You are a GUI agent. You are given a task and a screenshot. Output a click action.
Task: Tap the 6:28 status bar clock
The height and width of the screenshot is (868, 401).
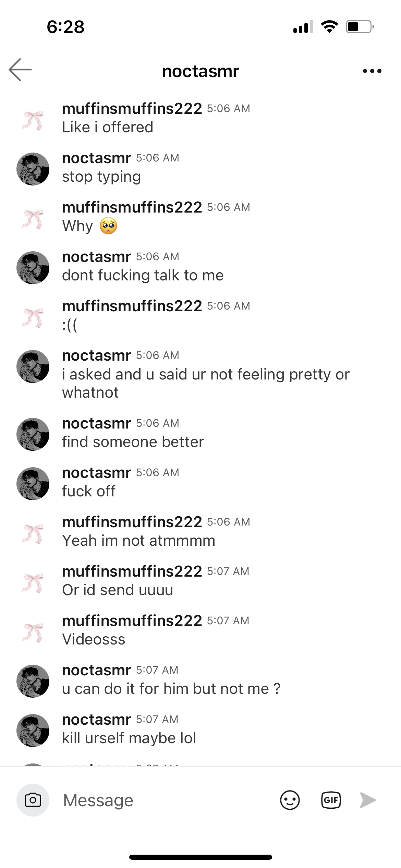point(65,27)
